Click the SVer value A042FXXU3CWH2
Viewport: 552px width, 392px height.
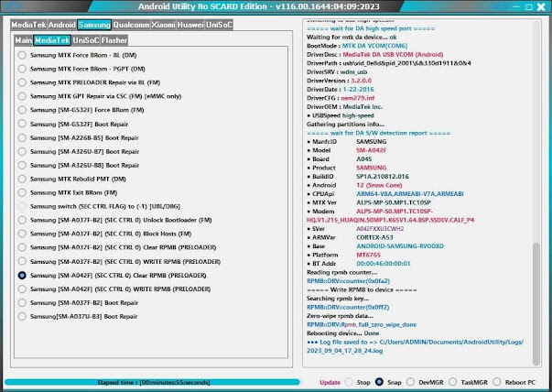380,229
